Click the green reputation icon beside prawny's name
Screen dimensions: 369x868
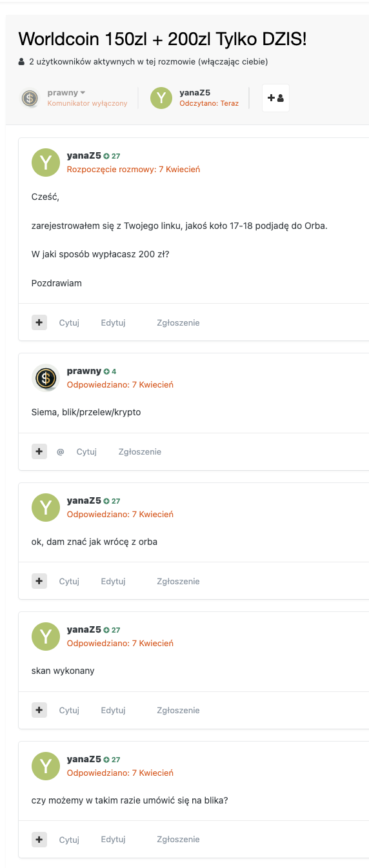pyautogui.click(x=107, y=371)
